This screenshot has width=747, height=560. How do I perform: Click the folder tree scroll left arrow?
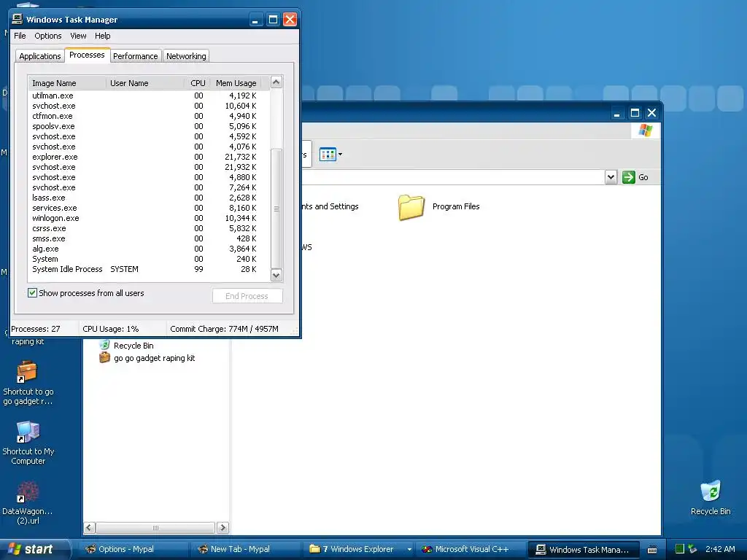pos(89,528)
